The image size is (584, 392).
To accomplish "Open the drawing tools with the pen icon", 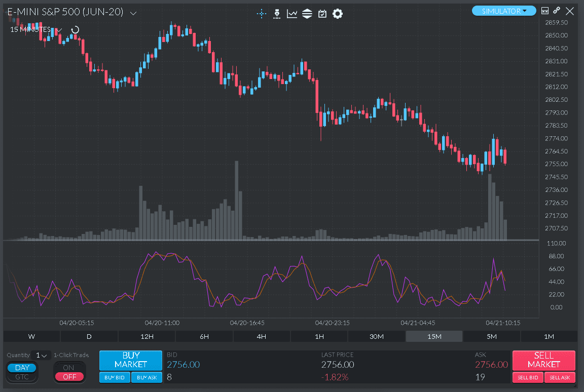I will tap(277, 14).
